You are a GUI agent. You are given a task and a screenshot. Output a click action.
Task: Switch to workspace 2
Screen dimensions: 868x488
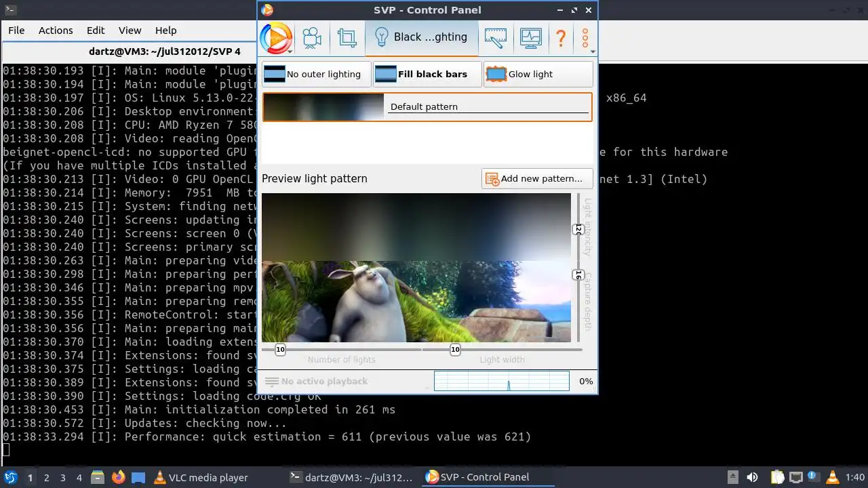click(46, 478)
